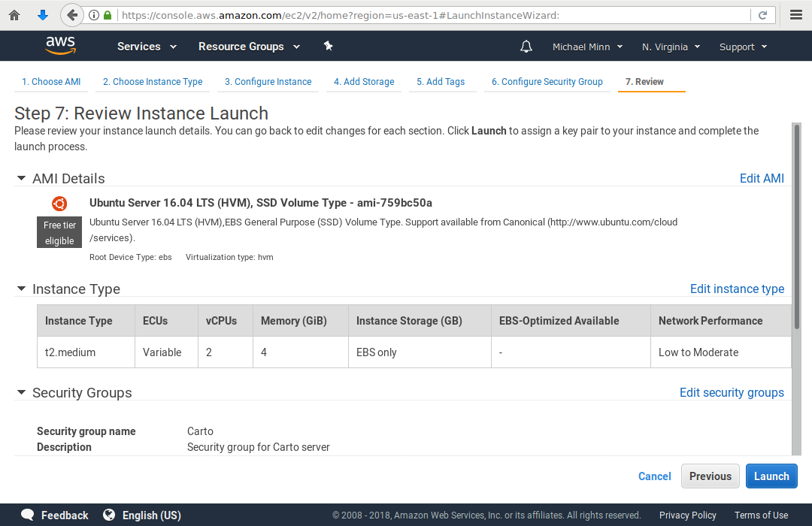Click the vertical page scrollbar
812x526 pixels.
(796, 225)
